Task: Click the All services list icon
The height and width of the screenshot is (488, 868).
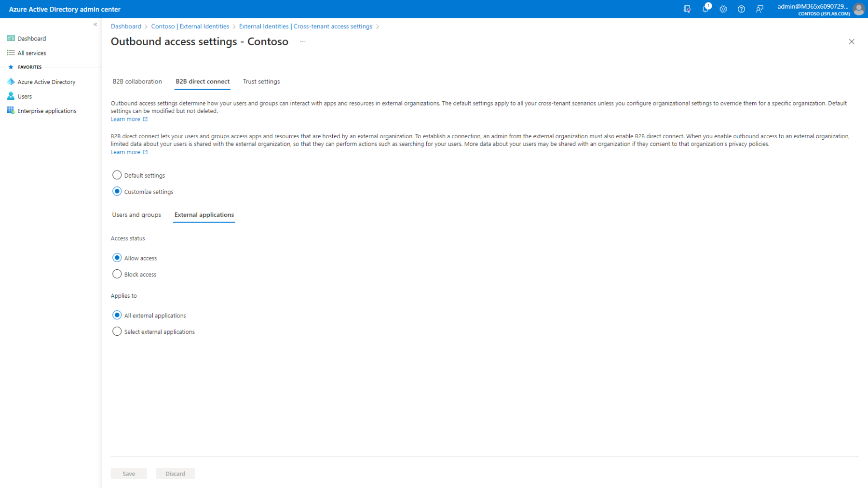Action: click(x=11, y=53)
